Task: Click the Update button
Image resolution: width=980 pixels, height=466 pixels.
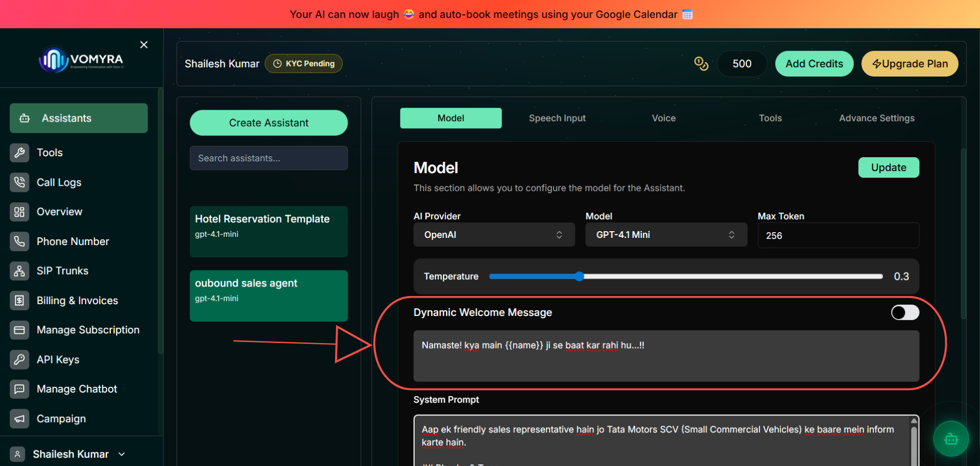Action: [x=889, y=167]
